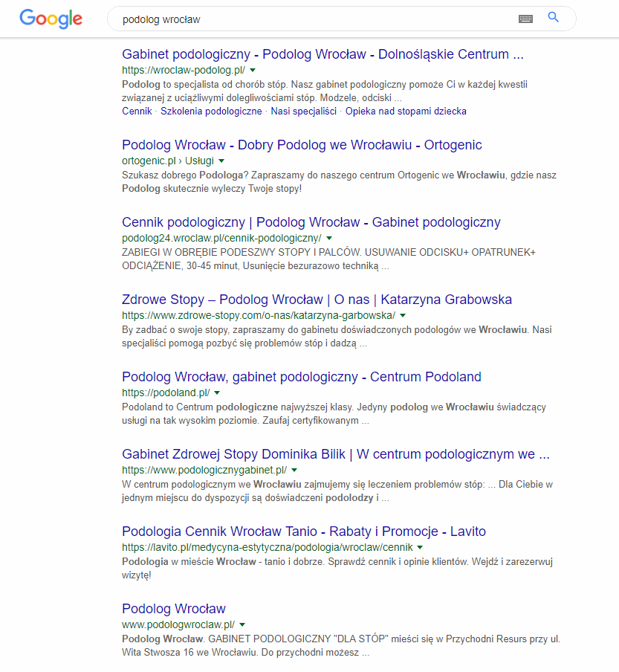Image resolution: width=619 pixels, height=672 pixels.
Task: Expand dropdown arrow next to wroclaw-podolog.pl URL
Action: tap(253, 70)
